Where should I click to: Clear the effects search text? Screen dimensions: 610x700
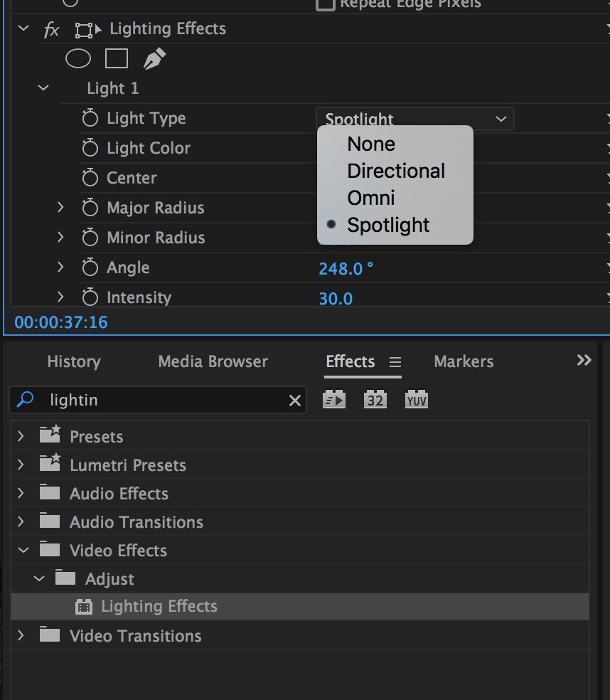294,401
